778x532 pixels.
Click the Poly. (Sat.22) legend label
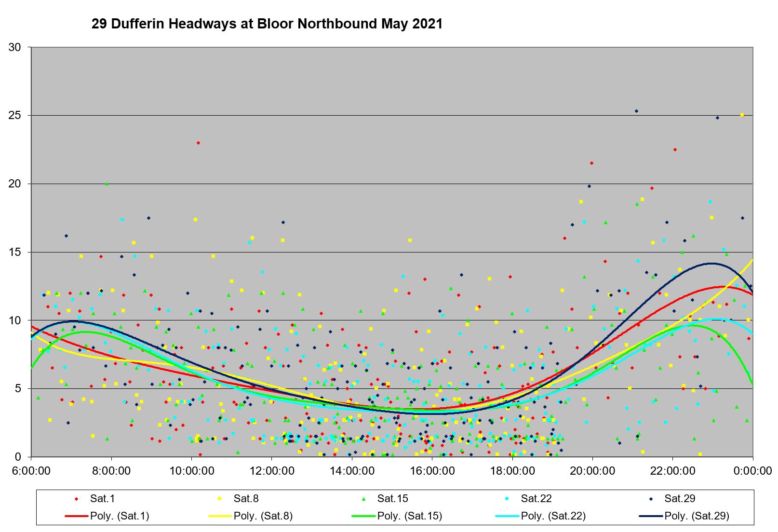553,516
